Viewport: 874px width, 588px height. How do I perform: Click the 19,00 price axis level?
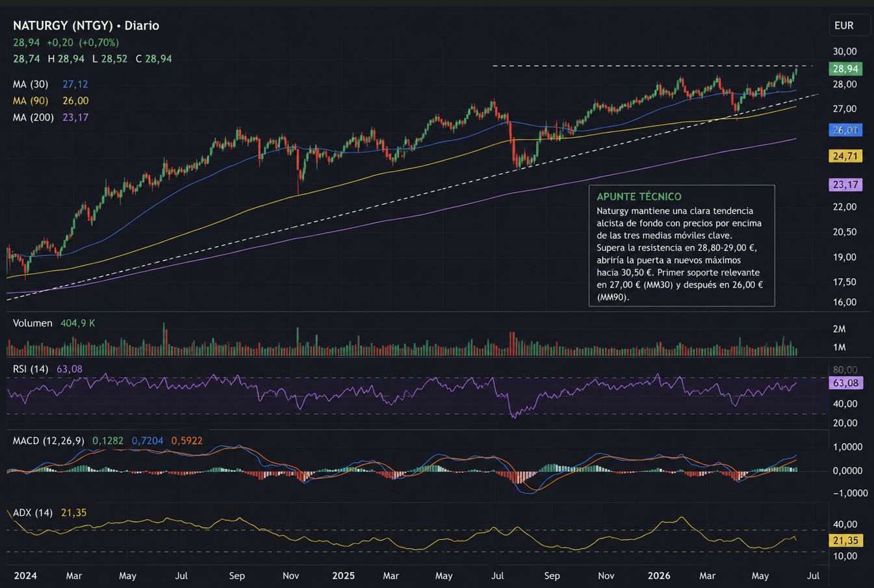point(845,257)
